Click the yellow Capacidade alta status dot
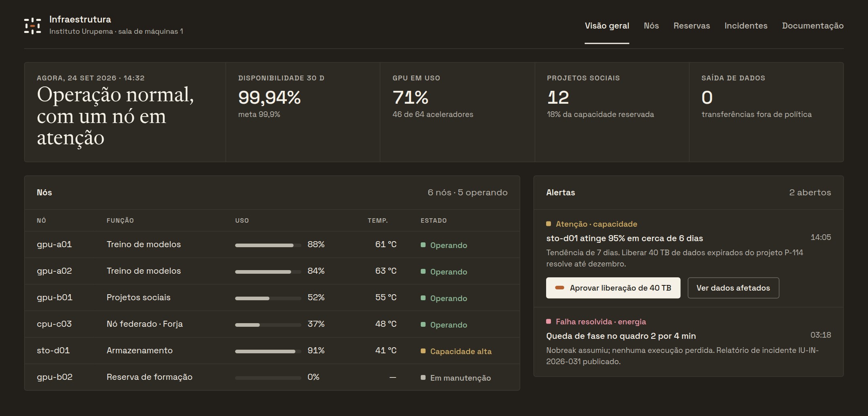Image resolution: width=868 pixels, height=416 pixels. [423, 351]
